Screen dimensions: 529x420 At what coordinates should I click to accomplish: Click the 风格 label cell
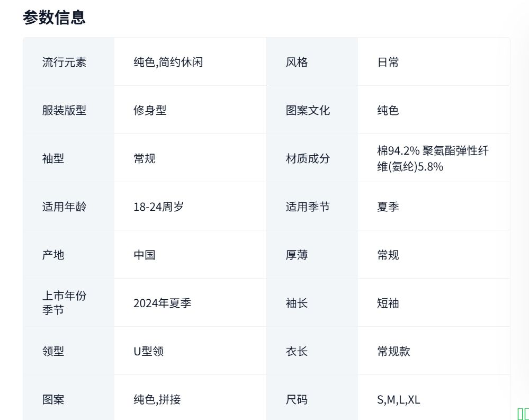point(297,62)
